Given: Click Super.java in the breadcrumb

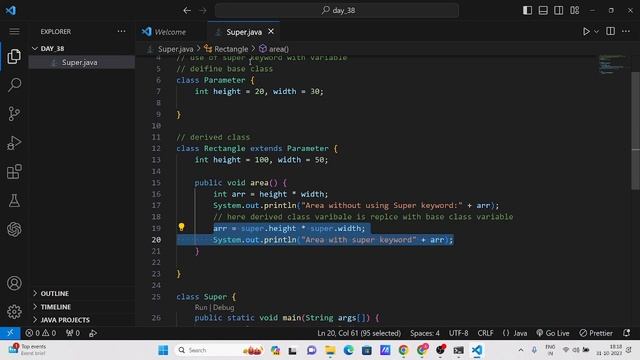Looking at the screenshot, I should pos(176,49).
